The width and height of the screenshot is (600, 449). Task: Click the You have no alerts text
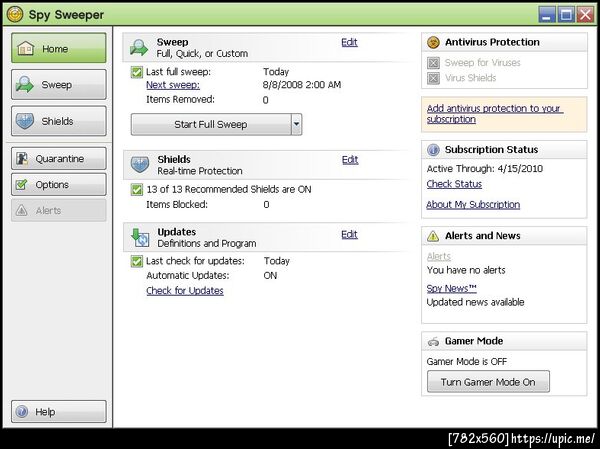466,270
